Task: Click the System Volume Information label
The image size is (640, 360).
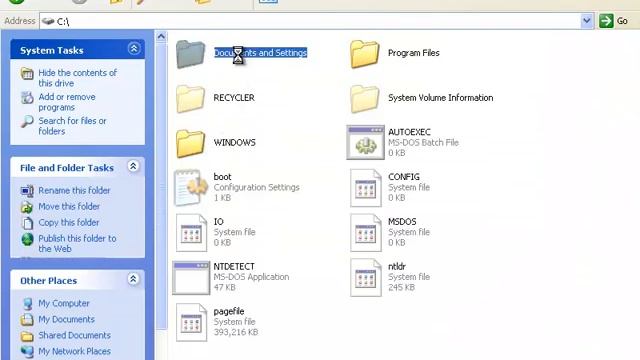Action: 440,98
